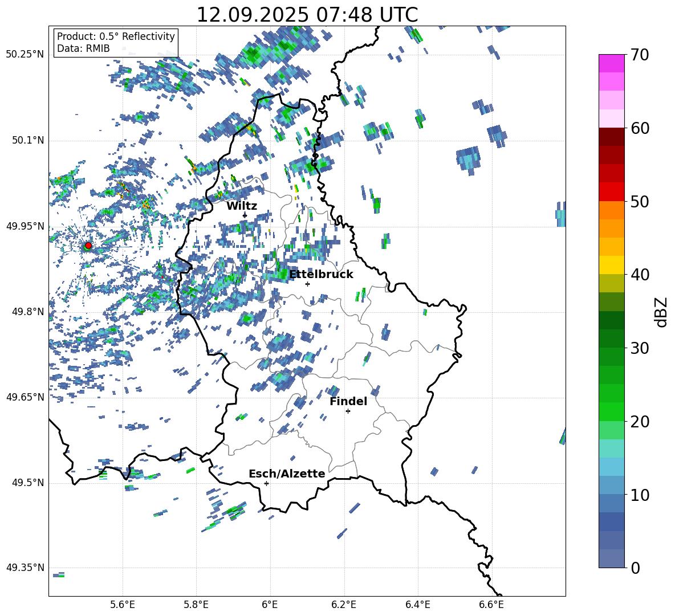Click the red radar site marker
The height and width of the screenshot is (616, 675).
[88, 245]
